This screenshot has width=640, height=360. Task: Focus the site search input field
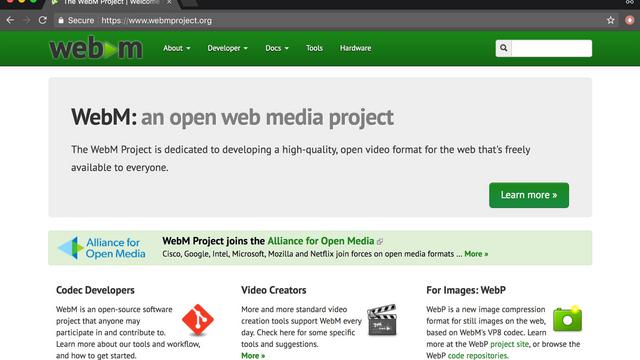click(x=551, y=48)
